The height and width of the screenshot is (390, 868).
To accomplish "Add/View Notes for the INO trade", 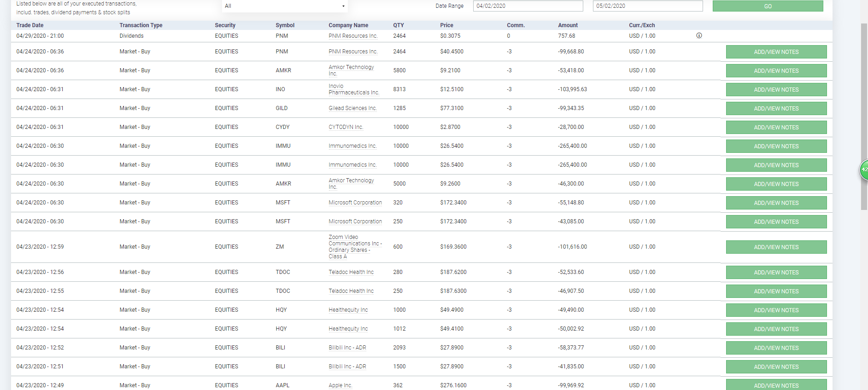I will [x=776, y=90].
